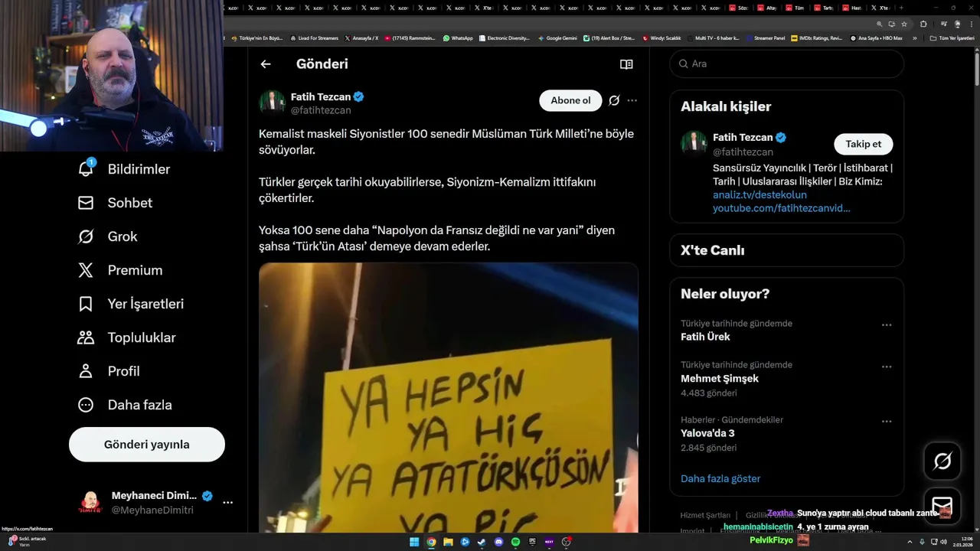Open the Mehmet Şimşek trending topic
The width and height of the screenshot is (980, 551).
(x=720, y=378)
